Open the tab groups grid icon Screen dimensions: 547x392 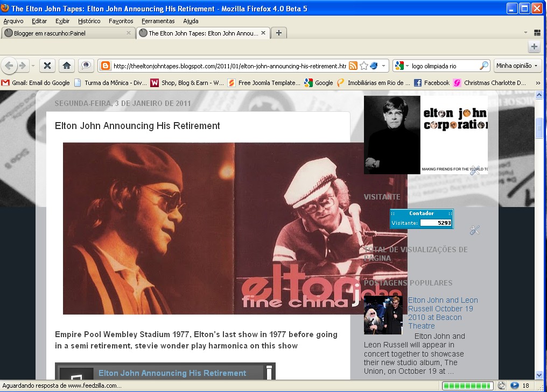[x=537, y=33]
